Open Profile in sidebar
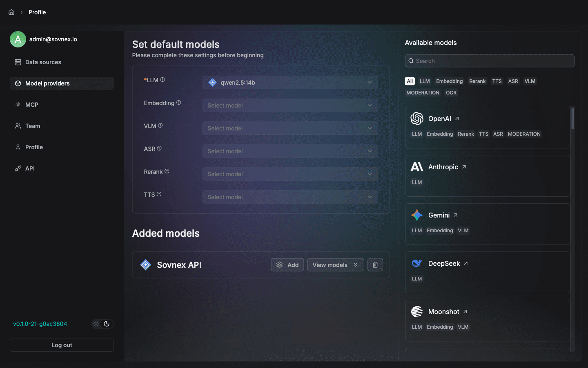This screenshot has width=588, height=368. 62,147
